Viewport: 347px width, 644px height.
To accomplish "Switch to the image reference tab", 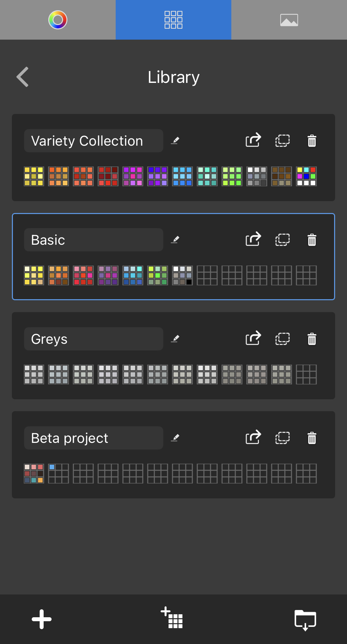I will tap(289, 20).
